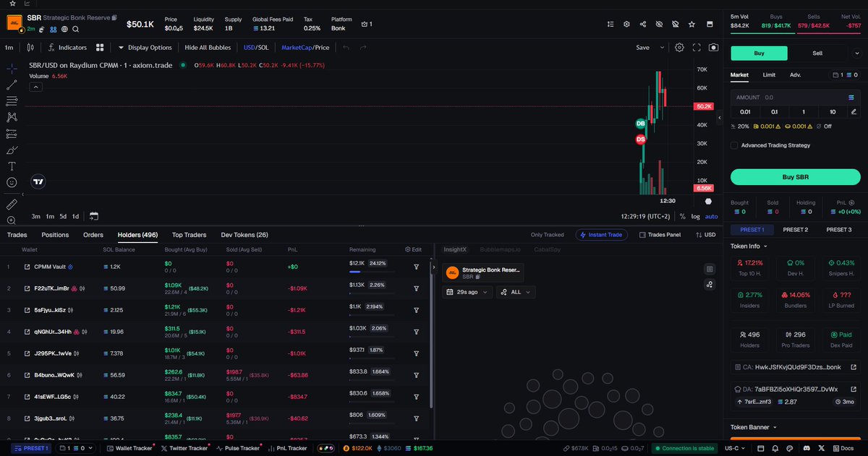This screenshot has width=868, height=456.
Task: Switch to the Positions tab
Action: click(55, 235)
